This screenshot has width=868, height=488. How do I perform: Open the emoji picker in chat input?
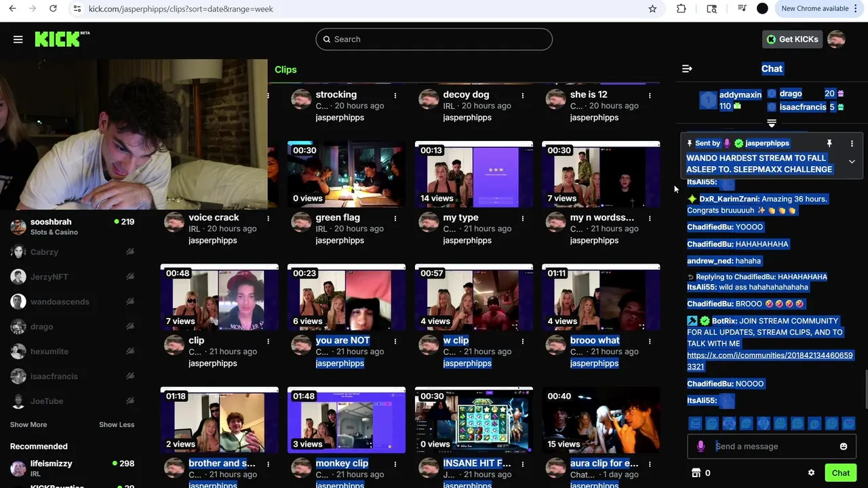tap(844, 446)
